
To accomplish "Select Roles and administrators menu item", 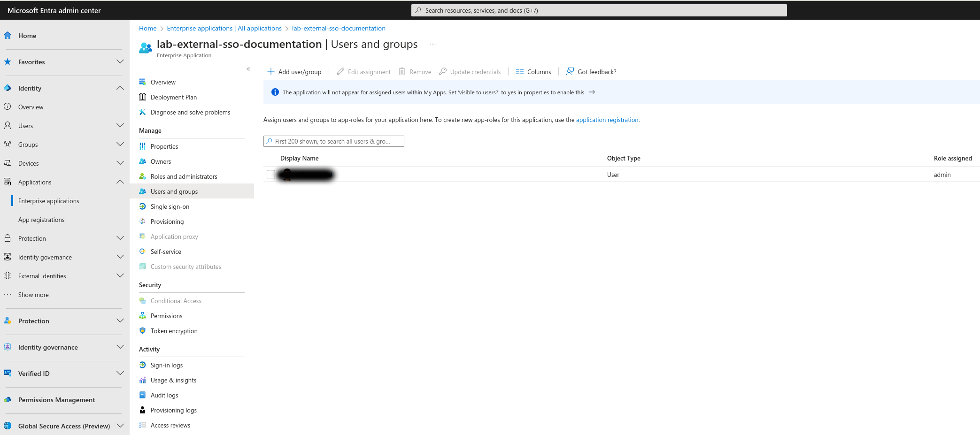I will click(184, 176).
